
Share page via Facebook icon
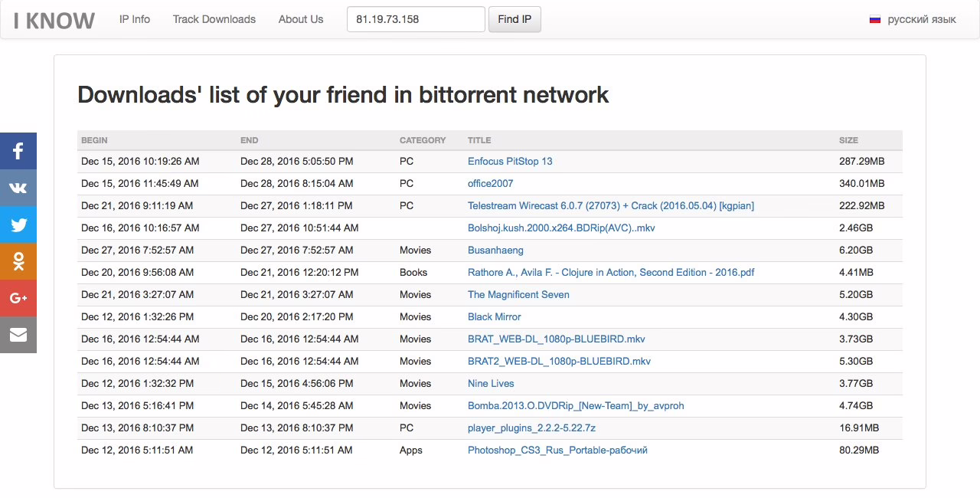(x=18, y=151)
